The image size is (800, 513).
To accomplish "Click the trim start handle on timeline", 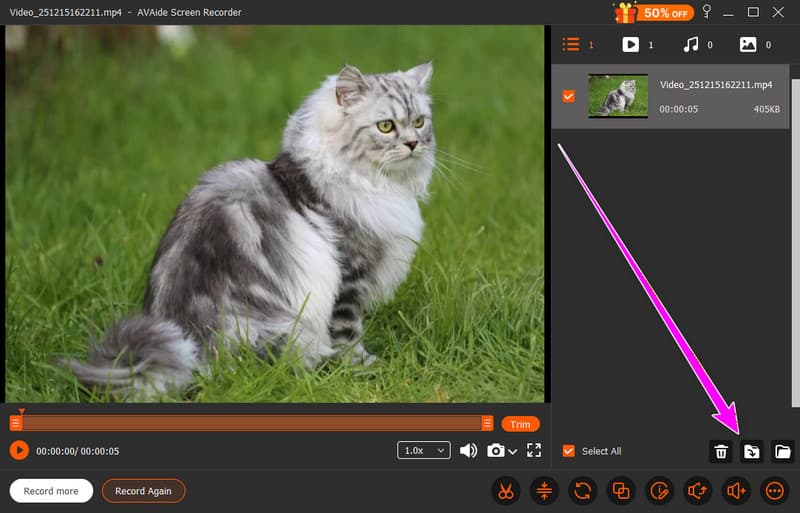I will tap(16, 423).
